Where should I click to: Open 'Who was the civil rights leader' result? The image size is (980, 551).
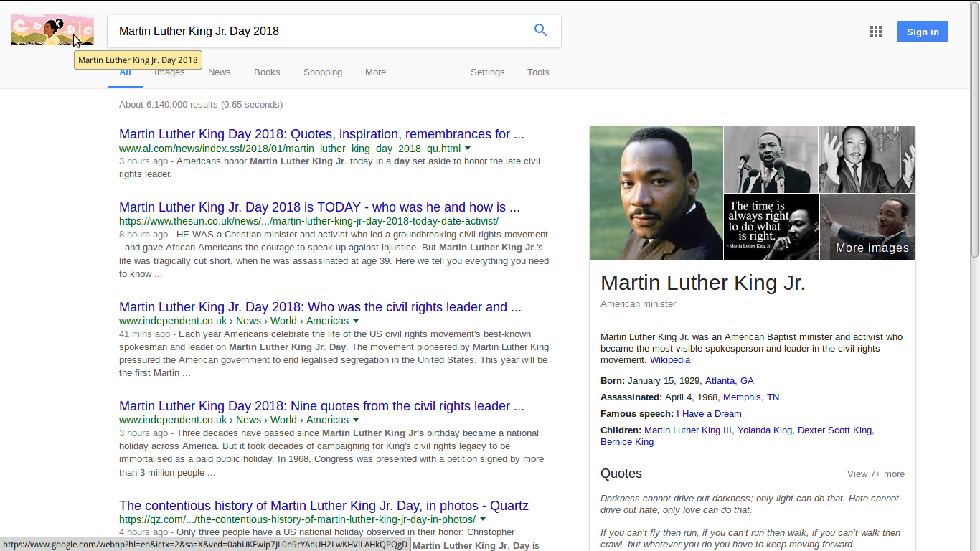(x=320, y=307)
